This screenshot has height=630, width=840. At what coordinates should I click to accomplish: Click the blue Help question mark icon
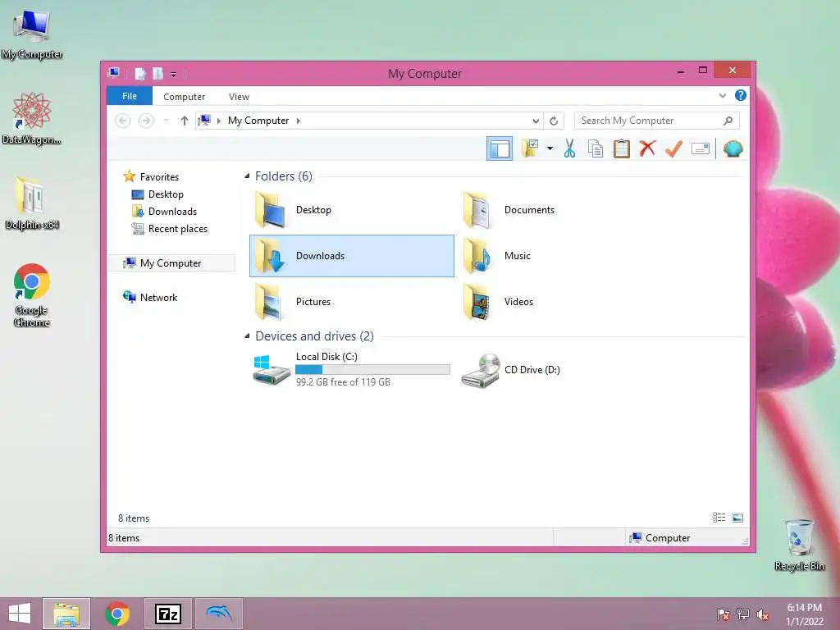pos(741,95)
